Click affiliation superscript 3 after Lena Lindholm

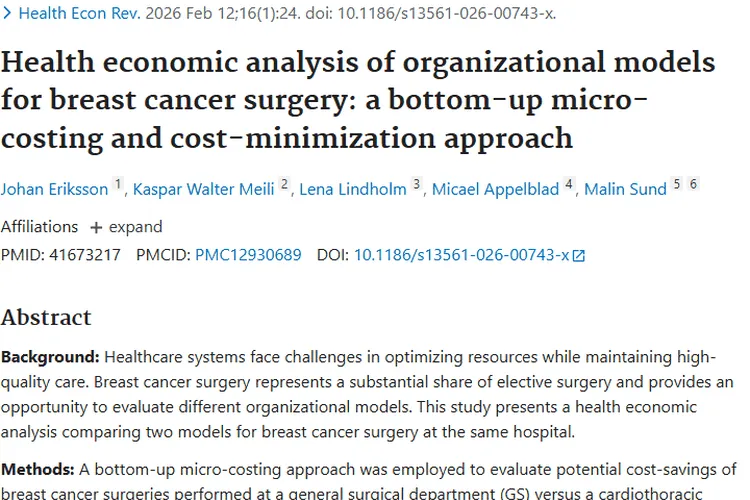click(x=417, y=184)
